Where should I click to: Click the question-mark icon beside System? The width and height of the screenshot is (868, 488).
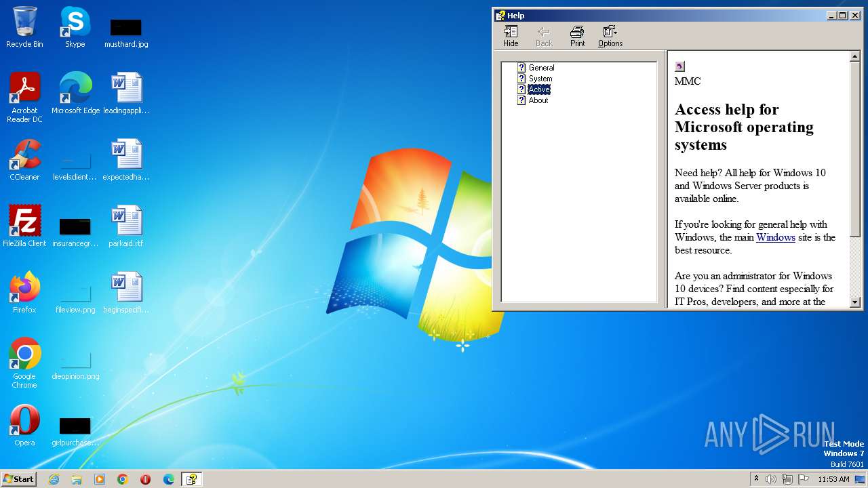(521, 79)
